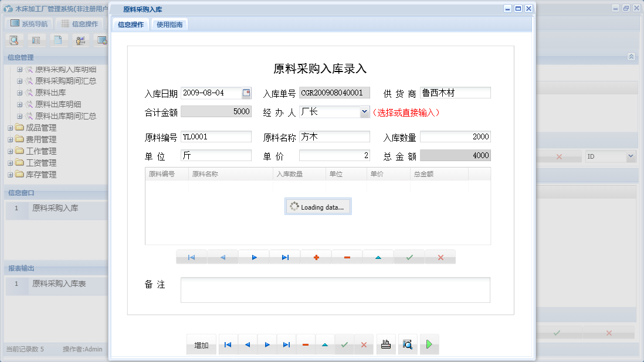The image size is (644, 362).
Task: Open print preview with magnifier icon
Action: (x=408, y=344)
